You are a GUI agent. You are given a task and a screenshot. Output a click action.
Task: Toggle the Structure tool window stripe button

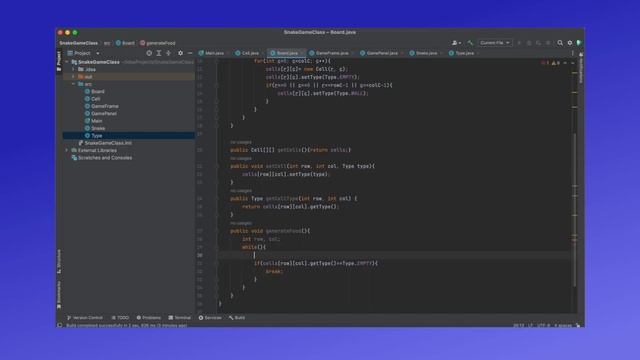coord(59,261)
